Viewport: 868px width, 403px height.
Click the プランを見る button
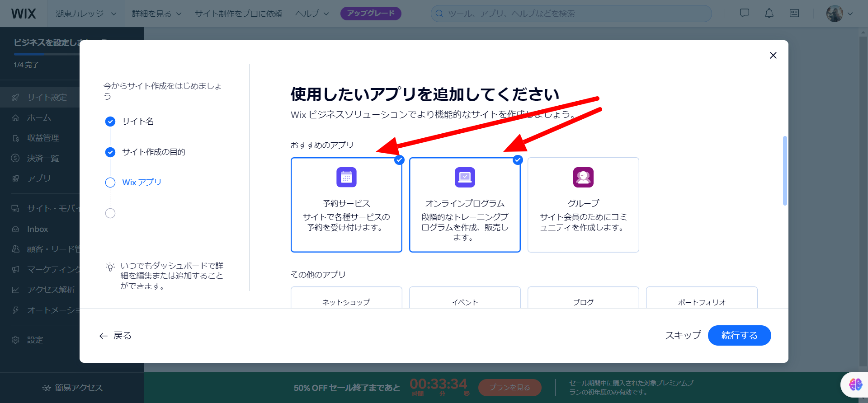click(509, 387)
